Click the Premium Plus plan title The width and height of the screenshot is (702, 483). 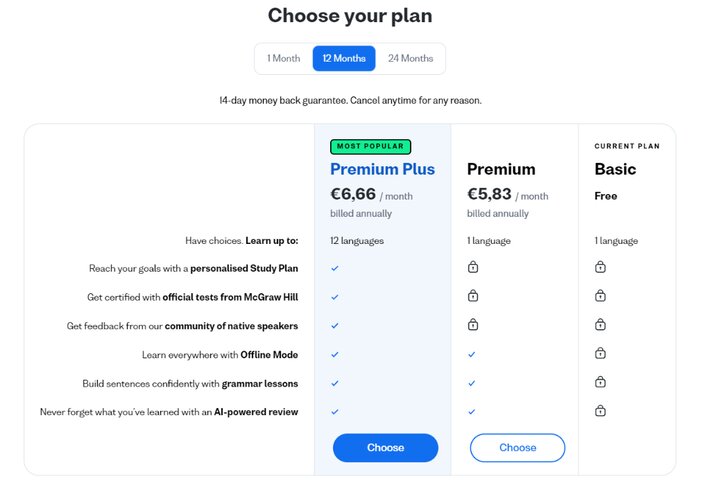382,169
